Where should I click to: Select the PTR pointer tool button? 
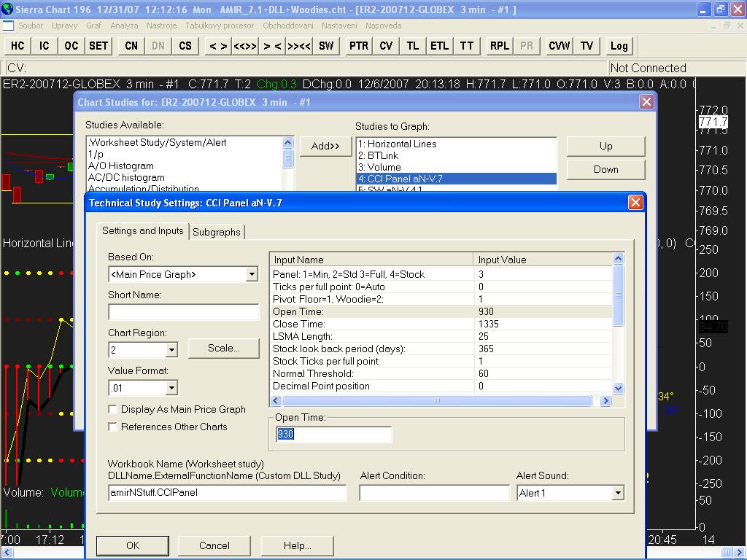358,45
